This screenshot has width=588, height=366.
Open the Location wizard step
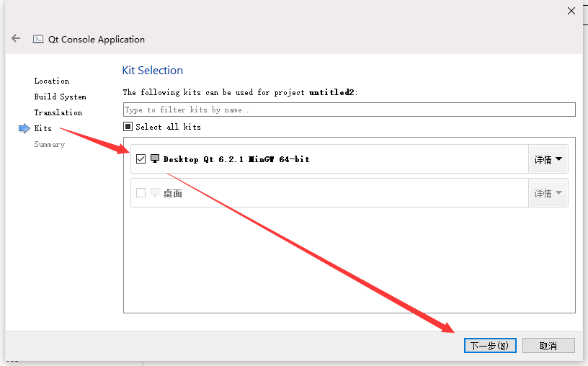[x=52, y=81]
